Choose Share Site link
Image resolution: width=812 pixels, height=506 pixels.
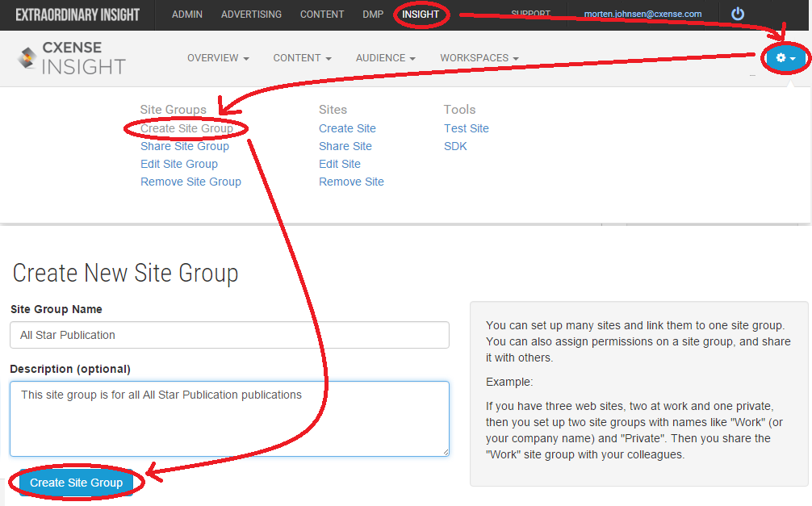click(x=345, y=146)
